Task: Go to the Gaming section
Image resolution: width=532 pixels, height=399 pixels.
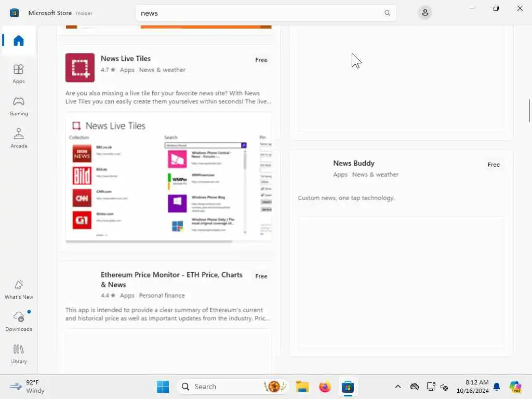Action: (18, 106)
